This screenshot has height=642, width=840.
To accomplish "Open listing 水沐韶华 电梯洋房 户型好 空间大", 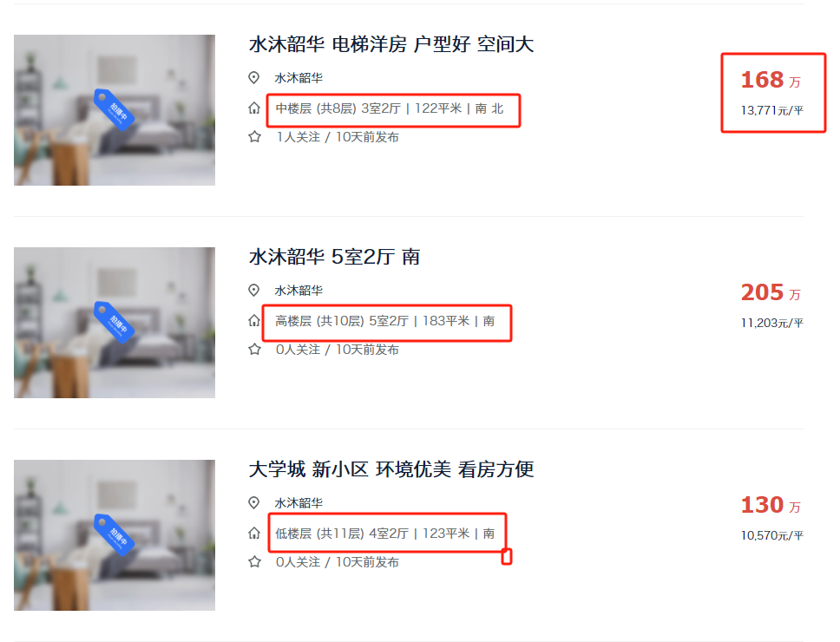I will 391,44.
